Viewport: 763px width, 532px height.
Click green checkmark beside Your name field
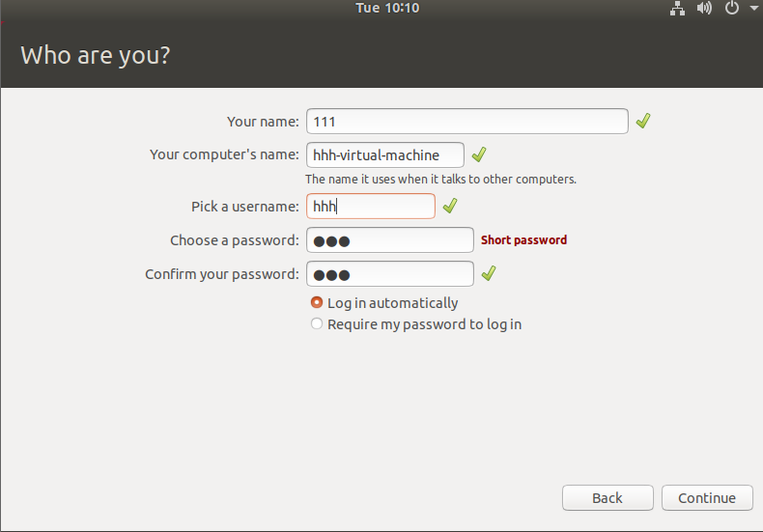coord(643,121)
